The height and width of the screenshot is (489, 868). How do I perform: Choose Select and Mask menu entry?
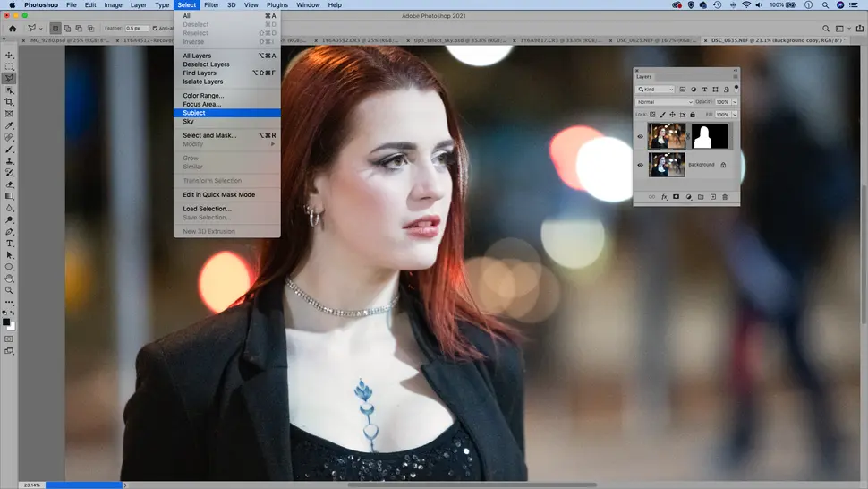[x=227, y=135]
